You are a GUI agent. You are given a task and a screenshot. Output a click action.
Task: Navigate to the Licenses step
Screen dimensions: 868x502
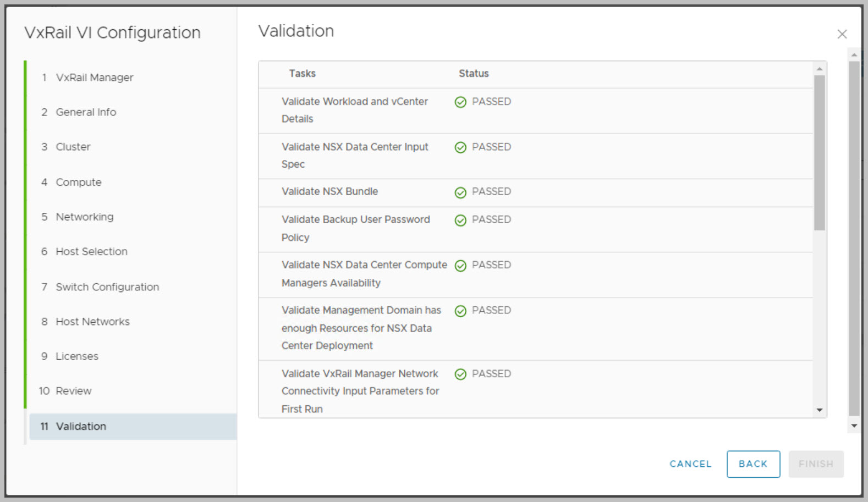[x=76, y=356]
